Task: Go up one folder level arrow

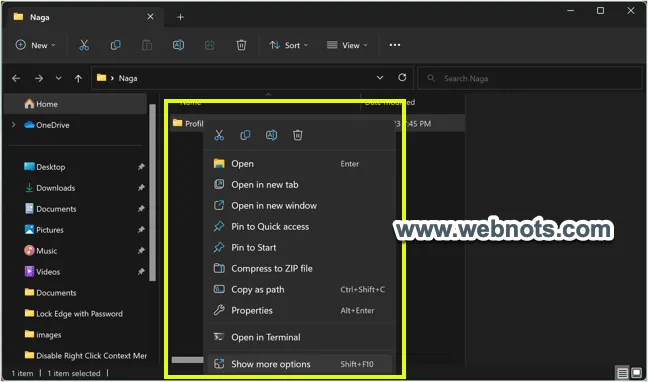Action: (x=78, y=78)
